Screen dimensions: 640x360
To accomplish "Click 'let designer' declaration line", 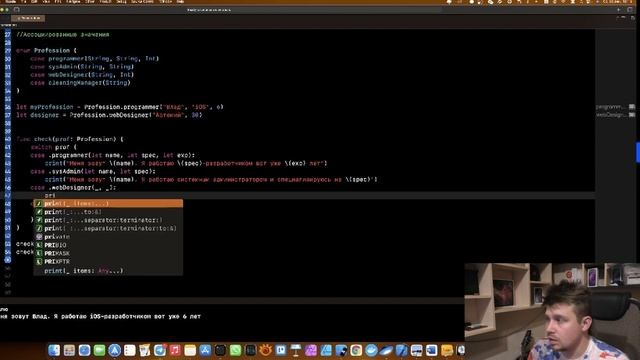I will click(x=109, y=115).
